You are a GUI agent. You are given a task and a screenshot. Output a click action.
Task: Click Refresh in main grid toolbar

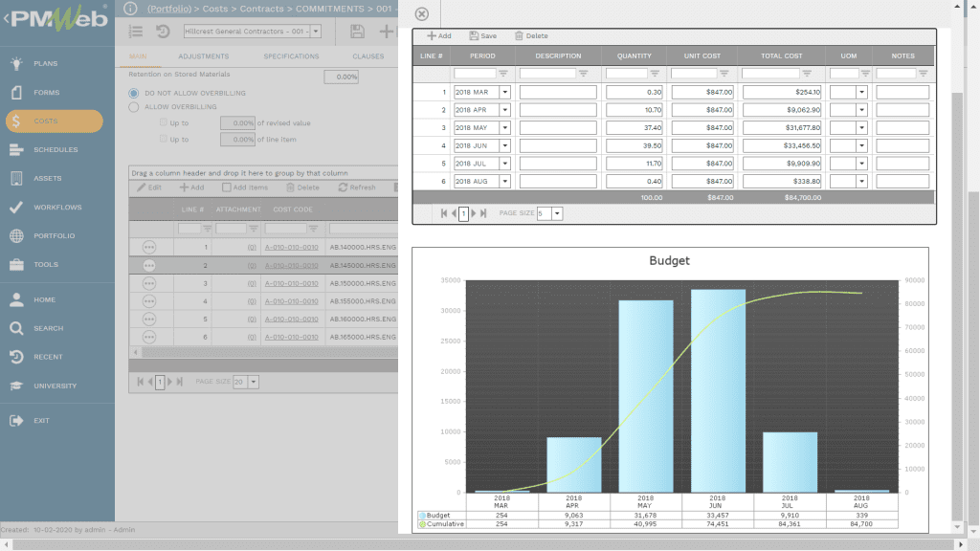coord(357,187)
